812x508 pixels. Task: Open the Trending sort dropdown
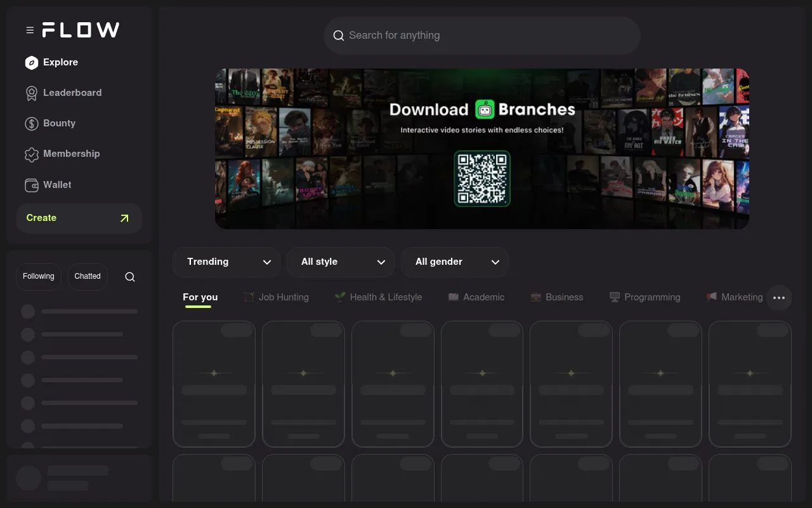click(x=226, y=262)
